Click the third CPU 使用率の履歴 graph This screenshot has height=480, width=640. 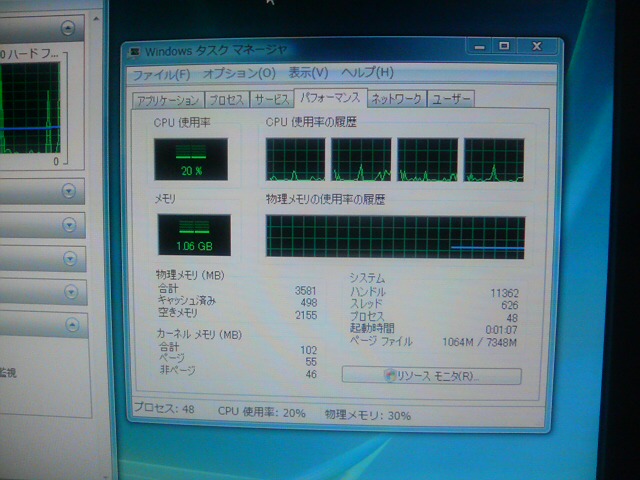tap(428, 160)
